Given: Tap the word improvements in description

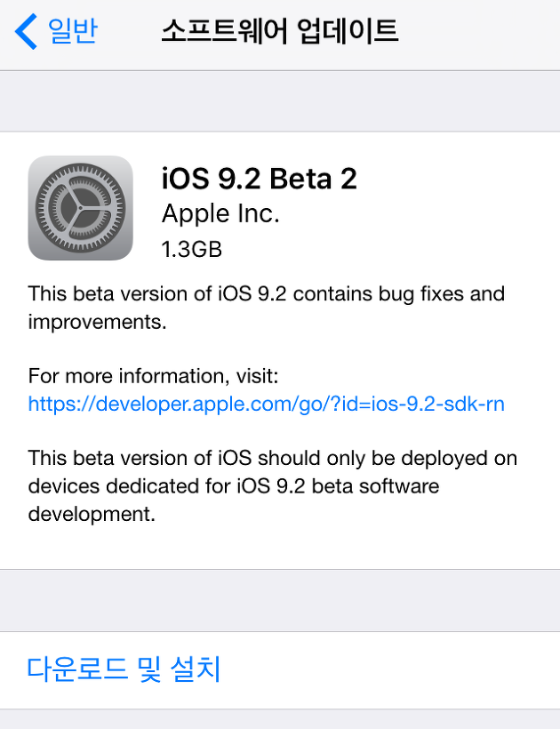Looking at the screenshot, I should tap(97, 322).
